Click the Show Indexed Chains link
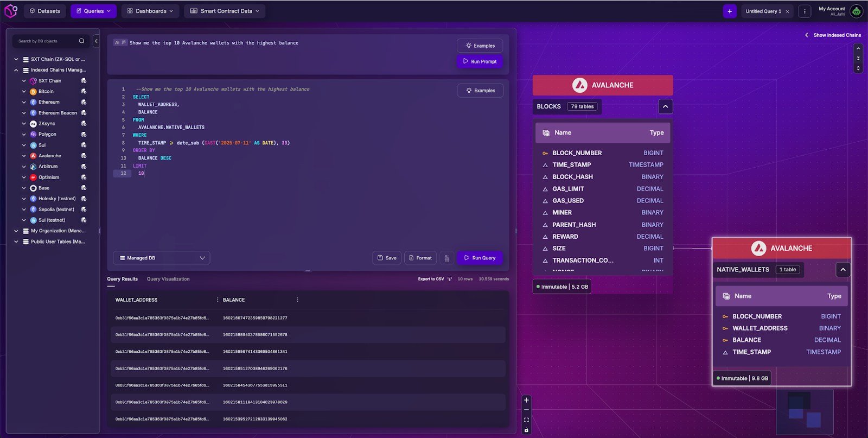The width and height of the screenshot is (868, 438). [x=833, y=35]
